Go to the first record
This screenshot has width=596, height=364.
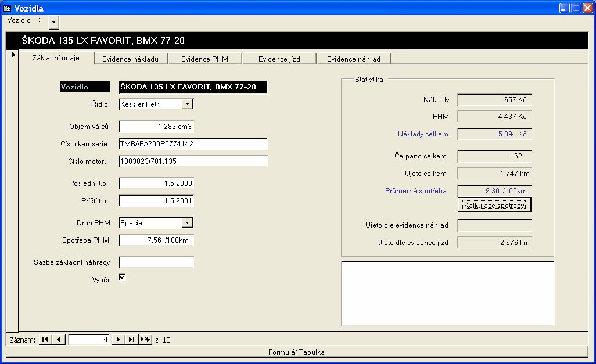coord(45,340)
